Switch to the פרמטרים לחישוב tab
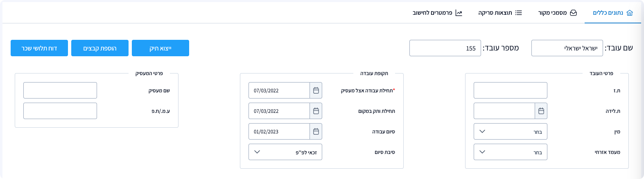644x179 pixels. coord(437,13)
